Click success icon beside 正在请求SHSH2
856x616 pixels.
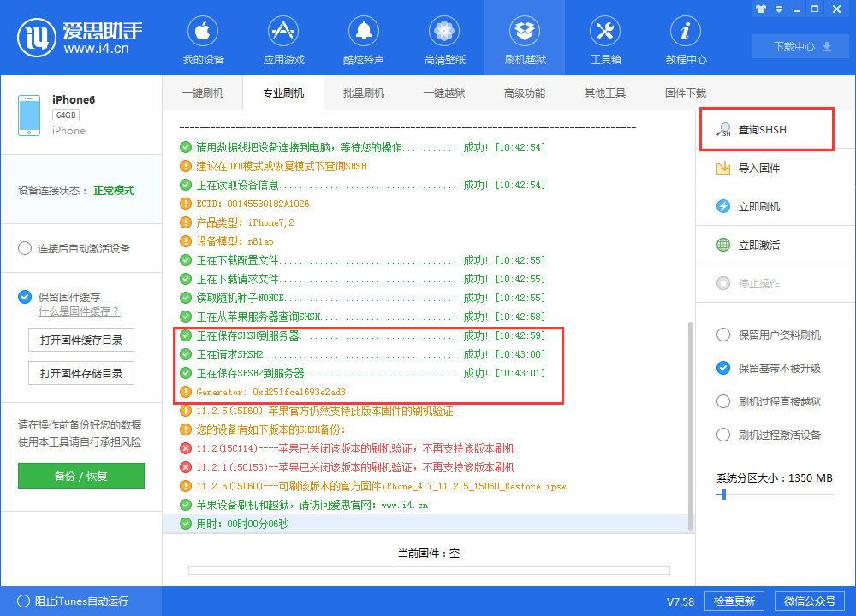click(x=186, y=354)
